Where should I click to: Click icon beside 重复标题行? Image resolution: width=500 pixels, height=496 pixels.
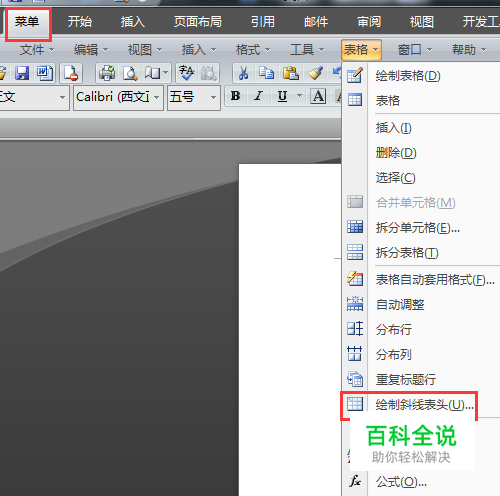(x=355, y=379)
